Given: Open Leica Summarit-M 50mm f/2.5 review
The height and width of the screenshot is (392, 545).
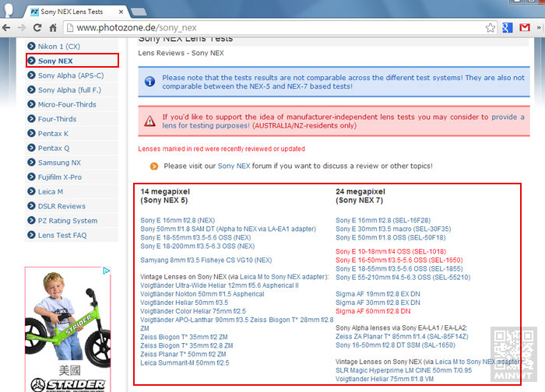Looking at the screenshot, I should pos(185,363).
